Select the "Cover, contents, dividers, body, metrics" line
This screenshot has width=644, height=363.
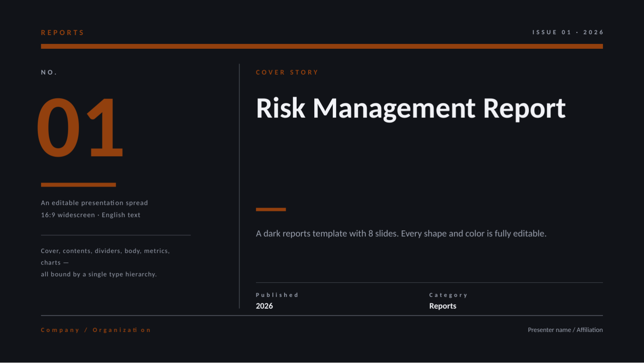[105, 251]
